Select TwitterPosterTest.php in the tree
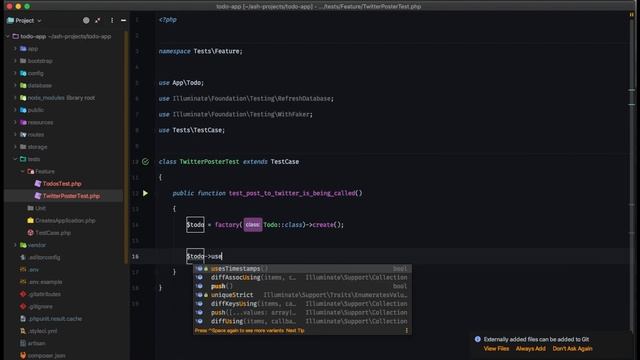Viewport: 640px width, 360px height. click(71, 196)
